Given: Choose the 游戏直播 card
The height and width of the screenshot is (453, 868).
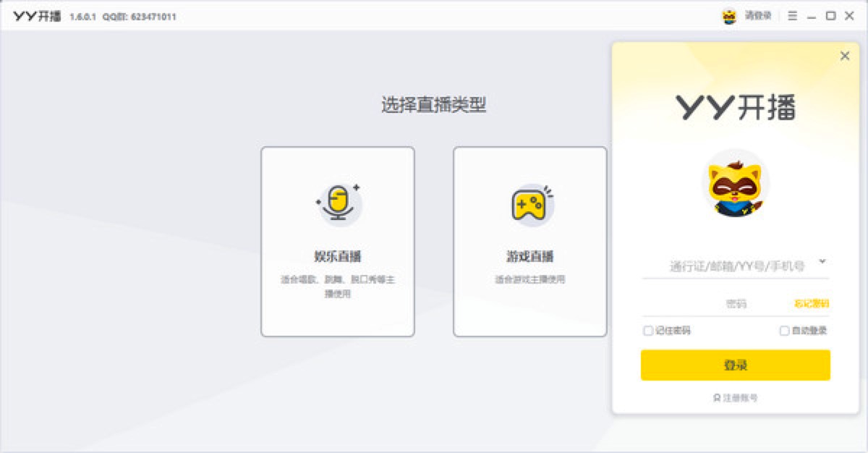Looking at the screenshot, I should (x=530, y=242).
